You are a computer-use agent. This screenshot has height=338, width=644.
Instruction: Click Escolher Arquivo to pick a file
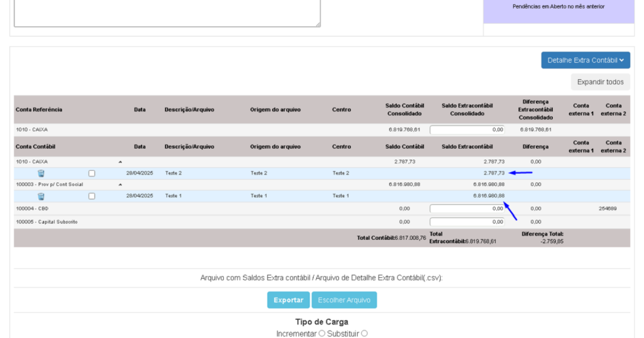pos(344,300)
